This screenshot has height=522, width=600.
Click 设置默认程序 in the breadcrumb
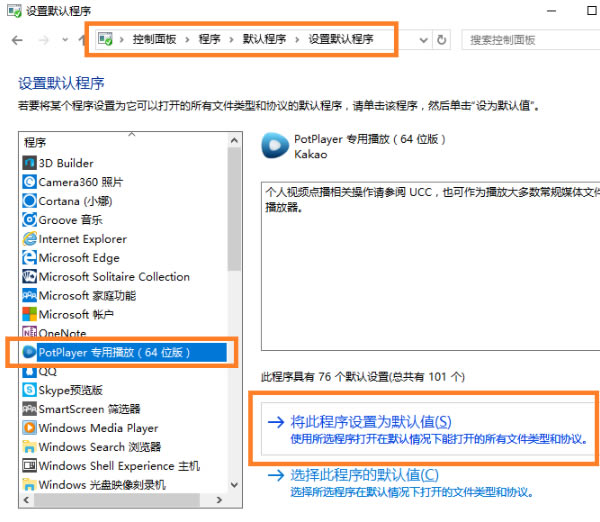pos(341,39)
